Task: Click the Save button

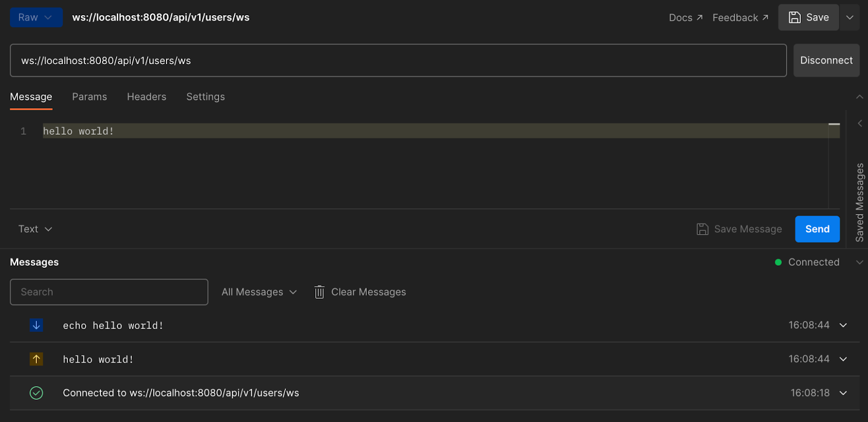Action: pyautogui.click(x=808, y=17)
